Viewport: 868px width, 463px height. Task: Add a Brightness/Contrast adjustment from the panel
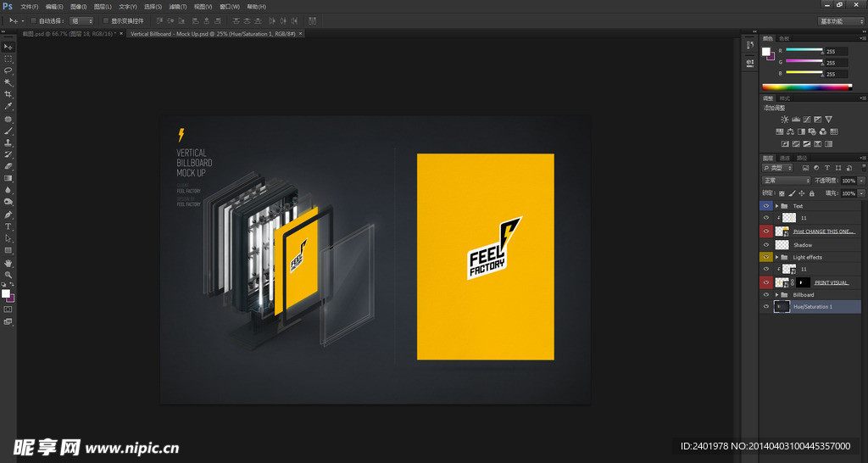[785, 120]
